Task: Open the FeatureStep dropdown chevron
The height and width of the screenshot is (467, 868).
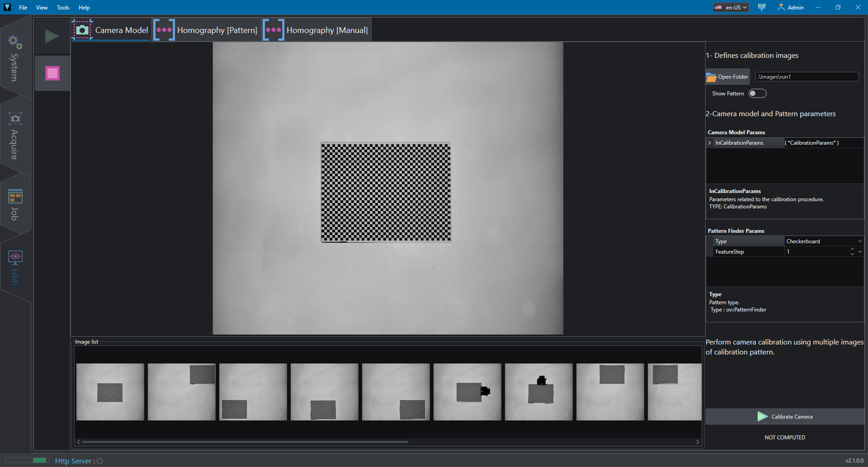Action: (860, 252)
